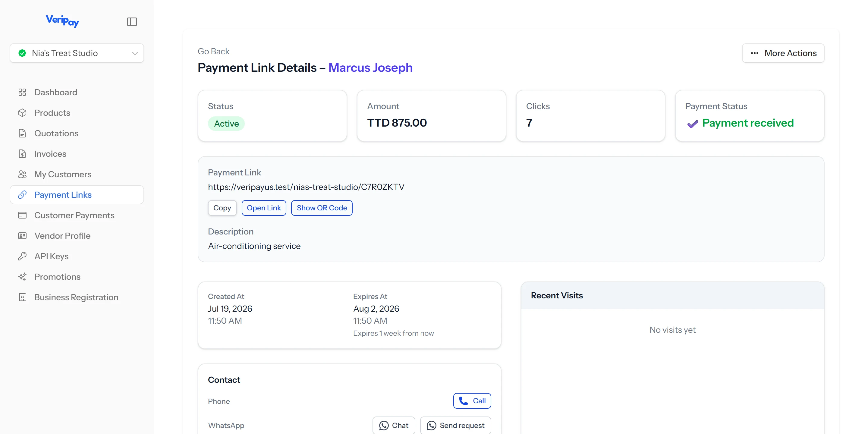Image resolution: width=868 pixels, height=434 pixels.
Task: Click the Recent Visits header
Action: [557, 295]
